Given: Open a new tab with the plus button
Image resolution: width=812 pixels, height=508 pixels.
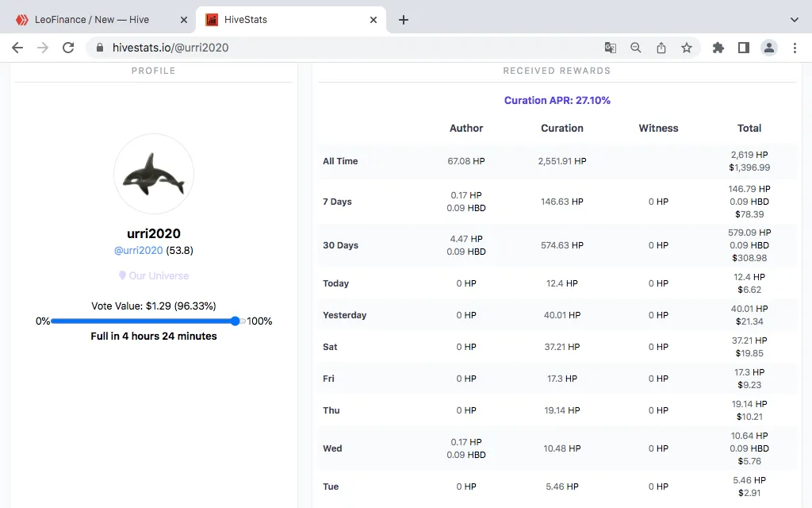Looking at the screenshot, I should (404, 20).
